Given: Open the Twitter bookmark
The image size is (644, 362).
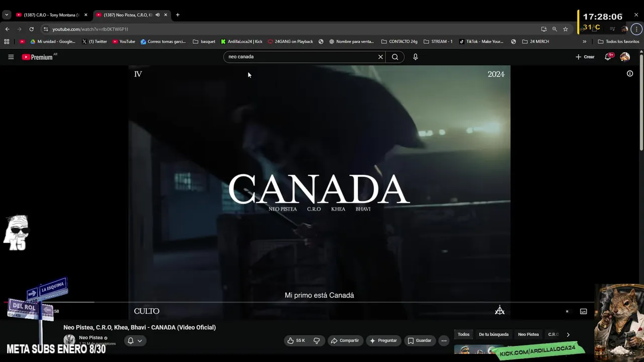Looking at the screenshot, I should (95, 42).
